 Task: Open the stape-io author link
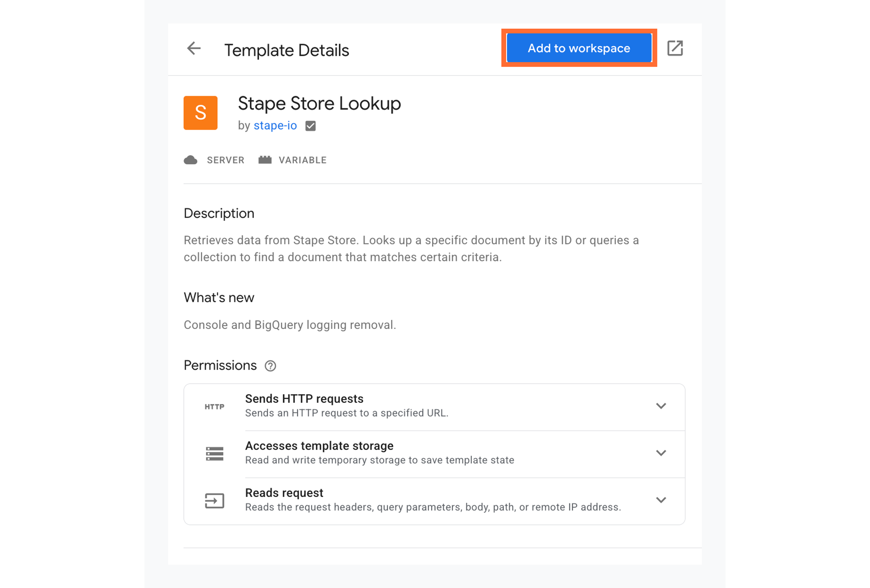(275, 126)
